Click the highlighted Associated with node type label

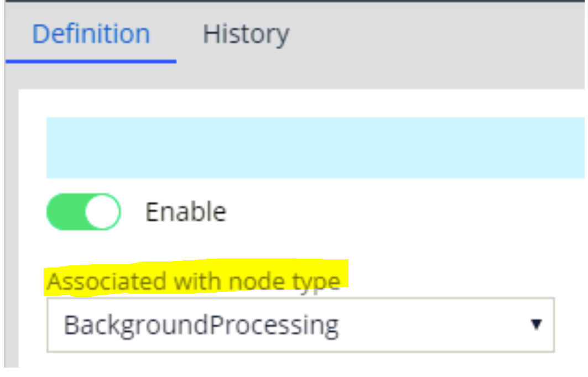(x=194, y=280)
